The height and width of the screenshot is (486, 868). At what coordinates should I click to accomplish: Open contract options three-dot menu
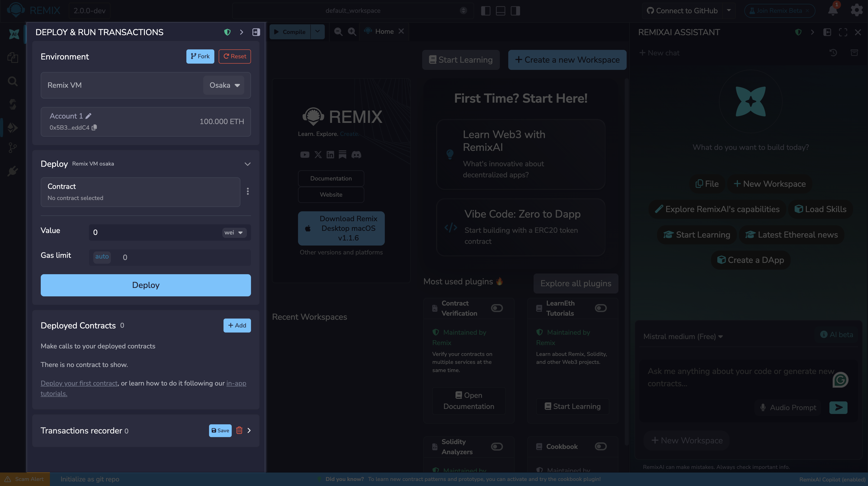[x=248, y=191]
